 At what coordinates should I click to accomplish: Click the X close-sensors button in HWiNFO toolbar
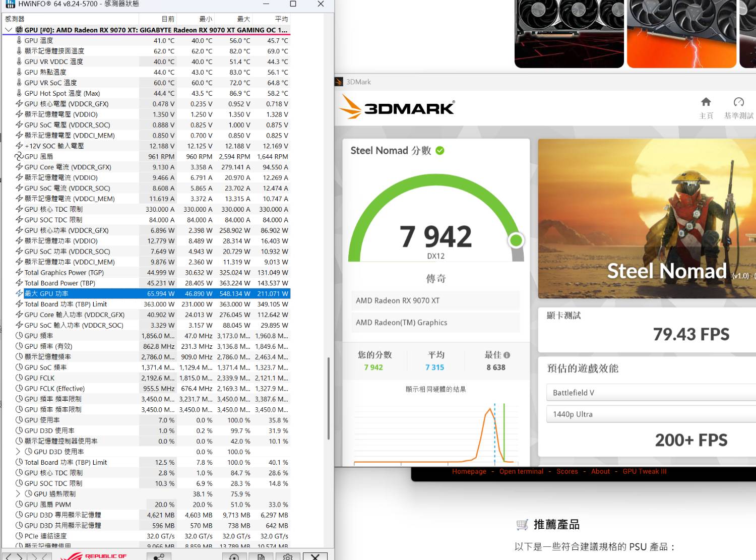coord(315,556)
